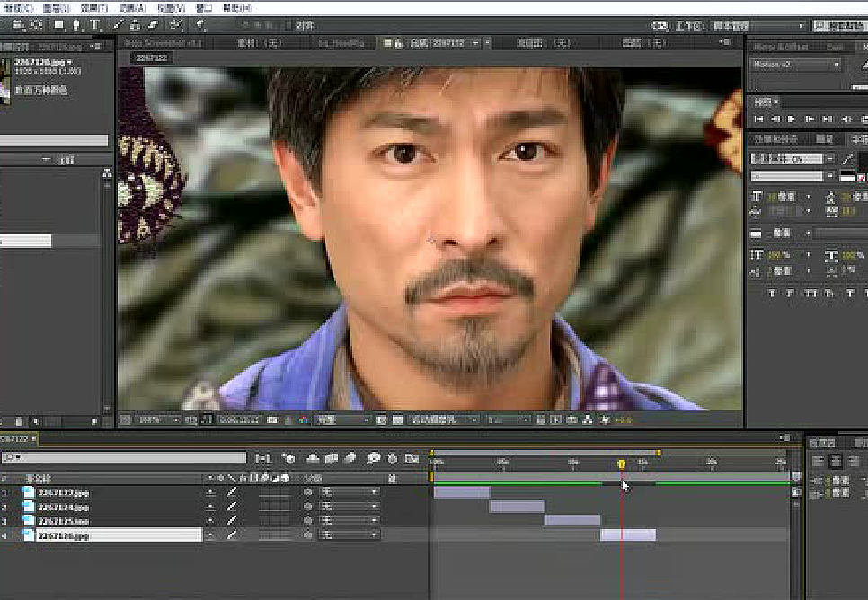This screenshot has height=600, width=868.
Task: Open the 图层(L) menu
Action: (x=56, y=8)
